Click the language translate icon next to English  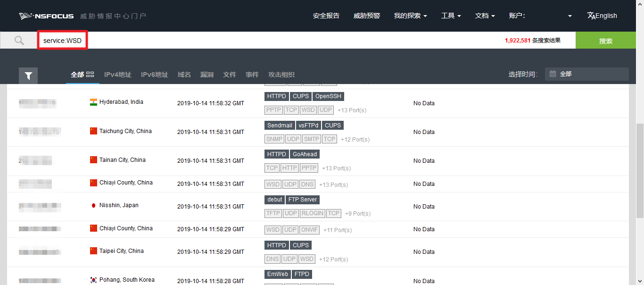coord(591,16)
